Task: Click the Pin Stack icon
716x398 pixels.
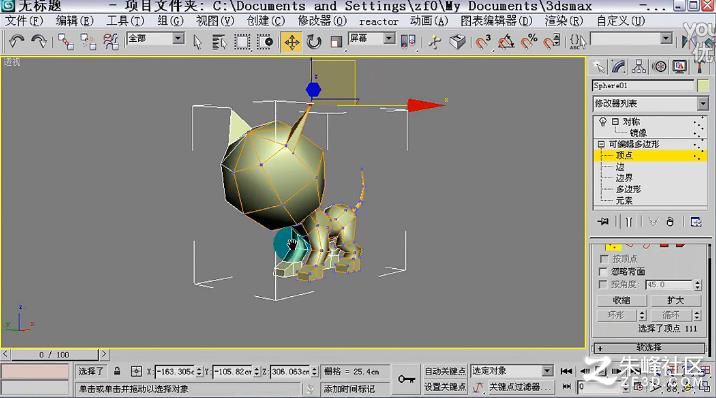Action: (x=603, y=222)
